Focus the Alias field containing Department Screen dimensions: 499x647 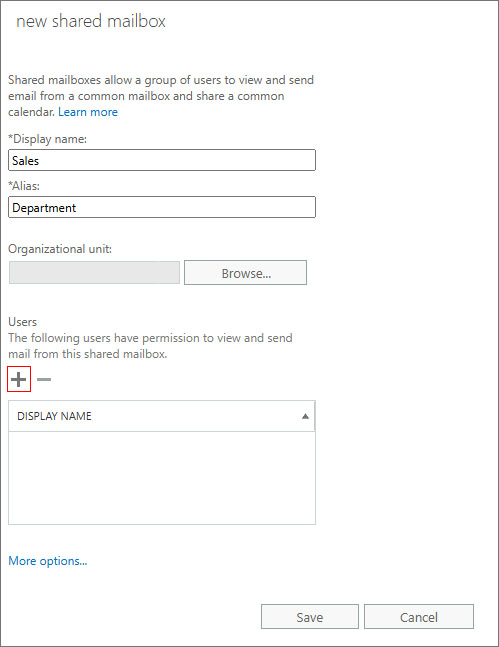pyautogui.click(x=162, y=207)
